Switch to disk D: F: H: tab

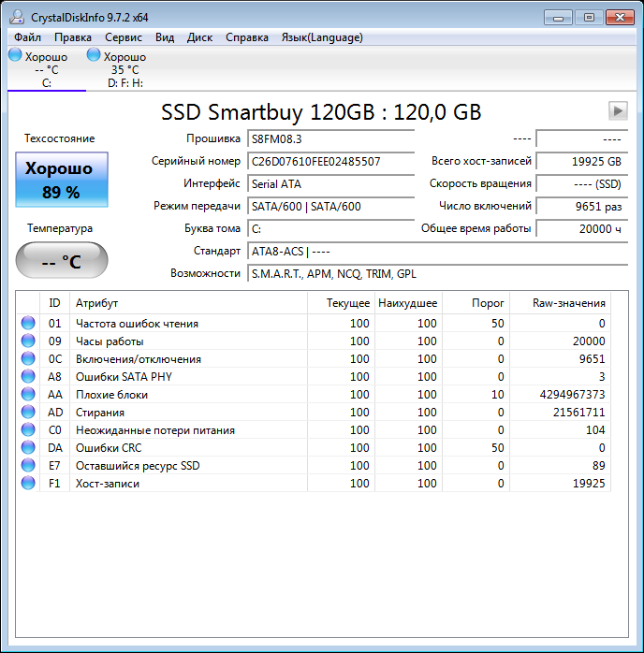coord(124,69)
